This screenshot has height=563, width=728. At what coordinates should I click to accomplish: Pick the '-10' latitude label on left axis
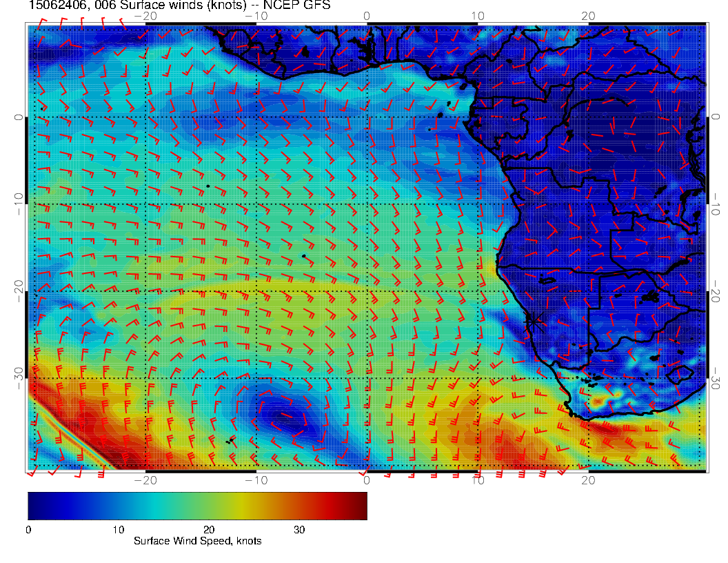[x=19, y=204]
